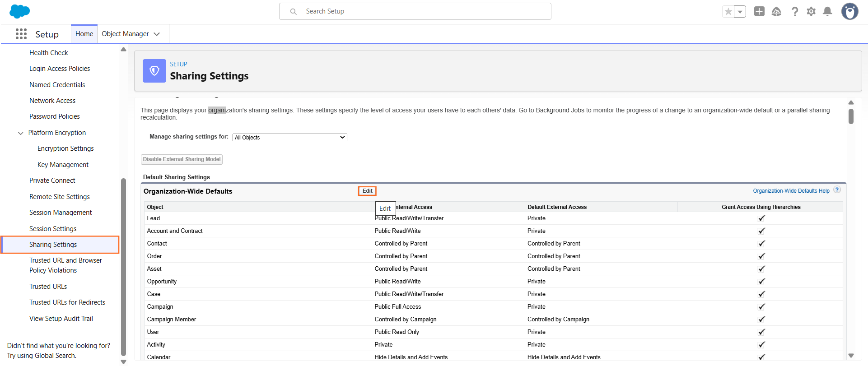Image resolution: width=868 pixels, height=366 pixels.
Task: Click the User hierarchy checkmark
Action: 761,332
